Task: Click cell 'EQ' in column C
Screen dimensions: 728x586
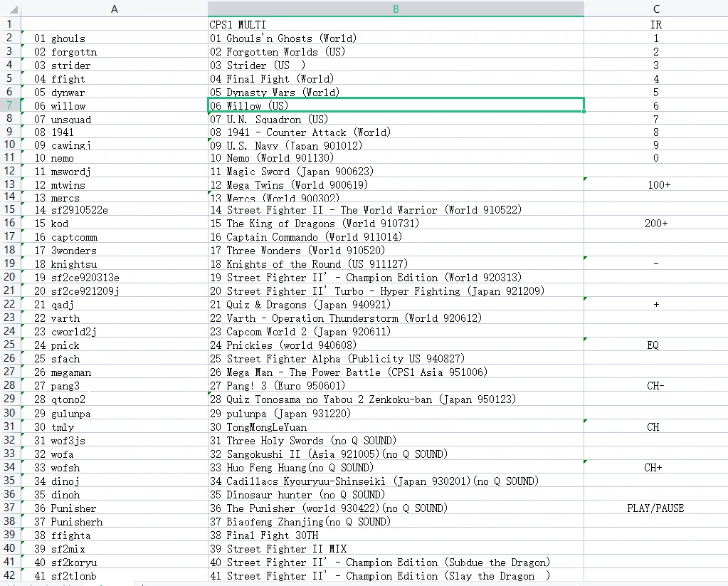Action: coord(655,345)
